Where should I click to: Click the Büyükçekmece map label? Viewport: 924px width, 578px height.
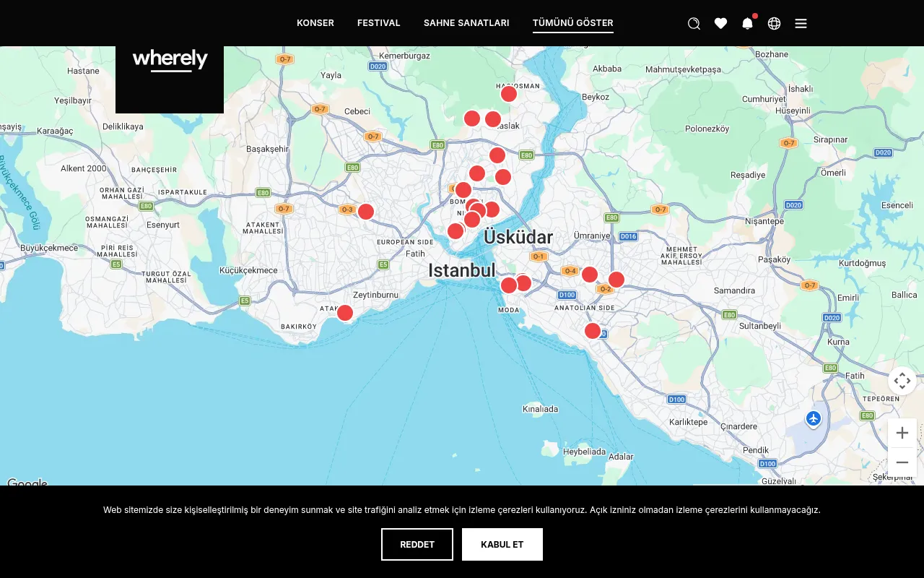point(49,248)
